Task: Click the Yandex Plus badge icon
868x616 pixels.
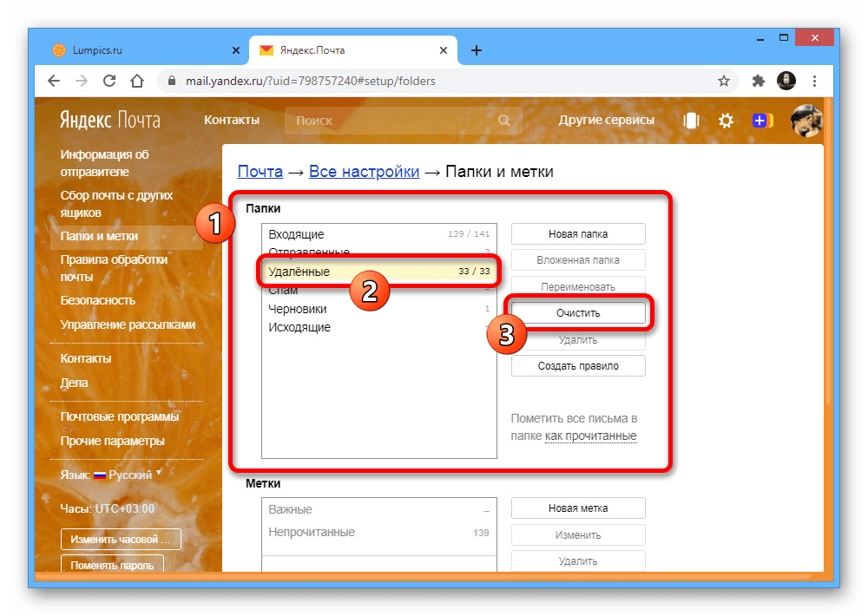Action: [763, 121]
